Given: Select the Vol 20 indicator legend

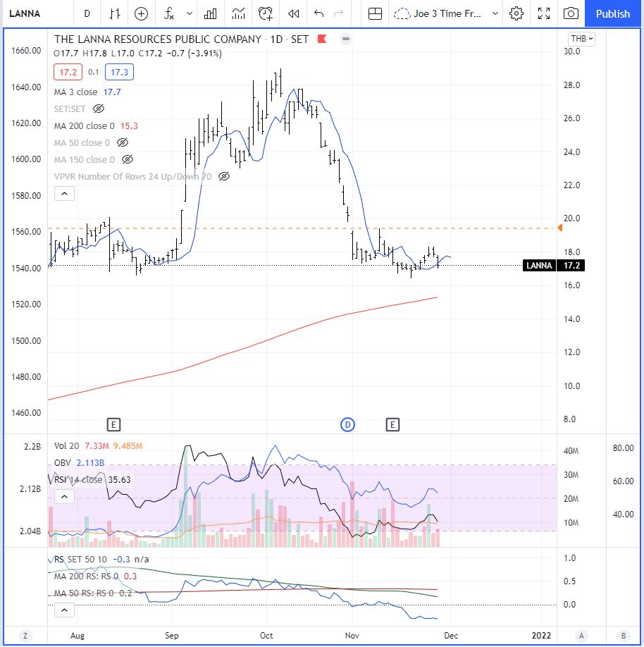Looking at the screenshot, I should 66,446.
